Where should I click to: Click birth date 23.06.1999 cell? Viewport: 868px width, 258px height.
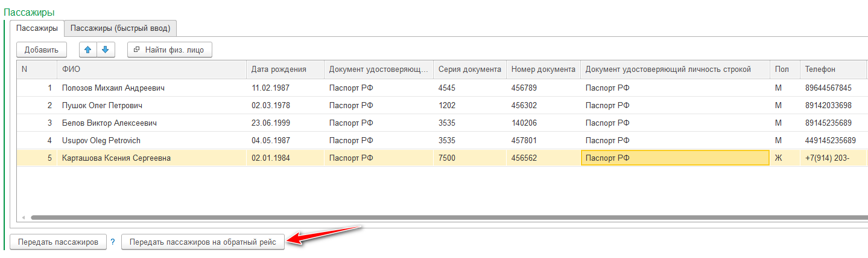270,123
